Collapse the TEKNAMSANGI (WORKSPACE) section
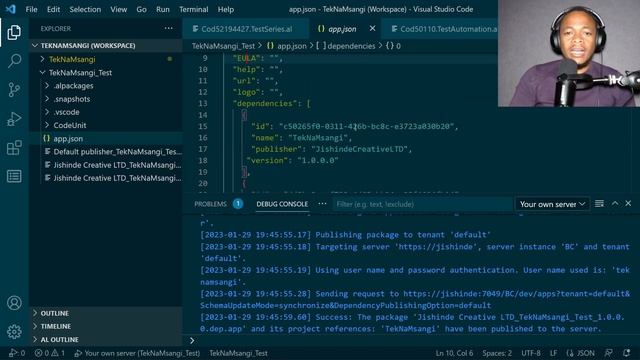 click(x=106, y=45)
